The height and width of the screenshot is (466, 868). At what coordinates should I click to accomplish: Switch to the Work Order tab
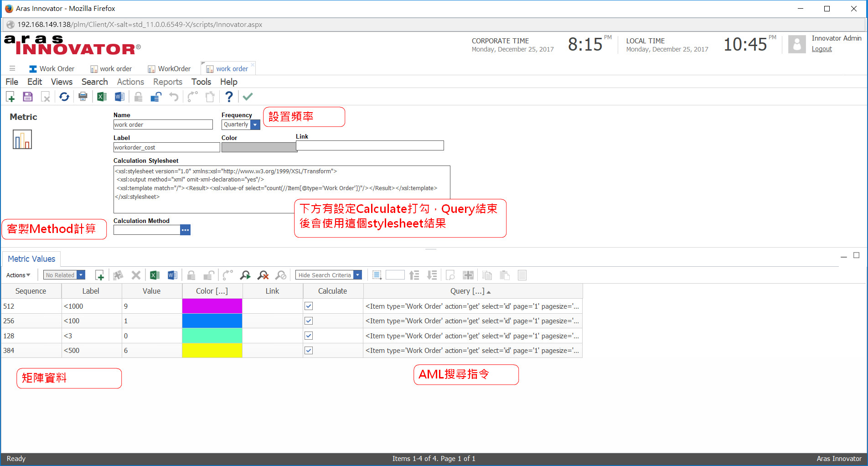coord(52,69)
